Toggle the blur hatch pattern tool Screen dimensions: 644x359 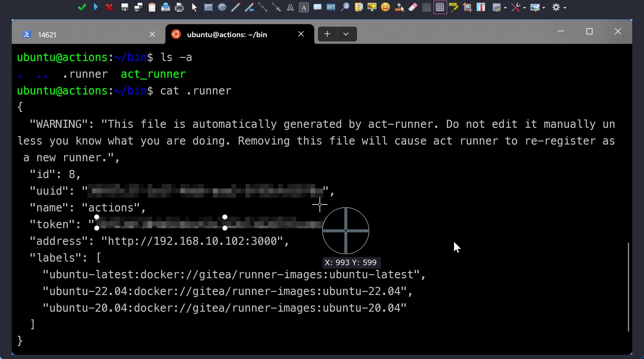click(426, 7)
